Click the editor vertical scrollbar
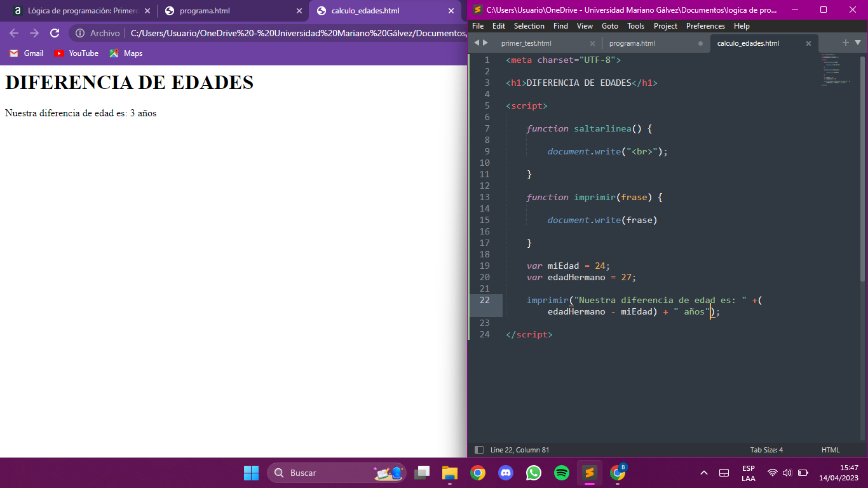 coord(862,168)
